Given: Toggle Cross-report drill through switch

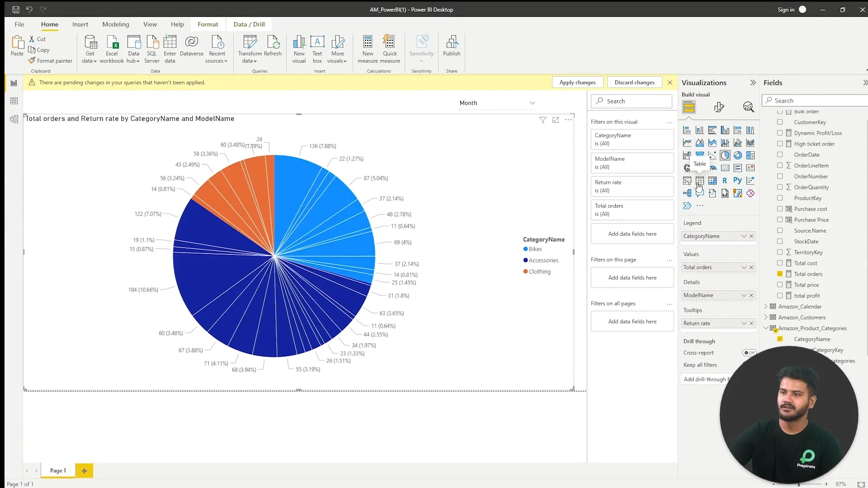Looking at the screenshot, I should tap(749, 353).
